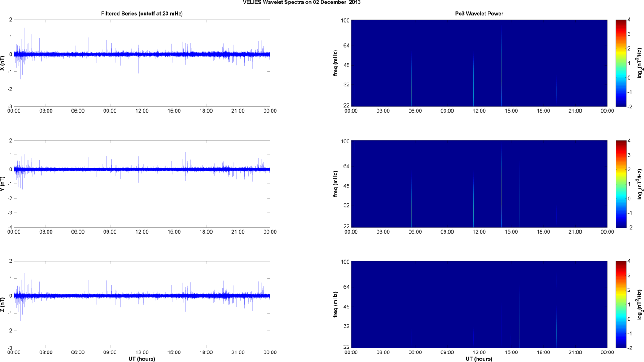644x362 pixels.
Task: Click the Y component filtered time series plot
Action: click(142, 184)
